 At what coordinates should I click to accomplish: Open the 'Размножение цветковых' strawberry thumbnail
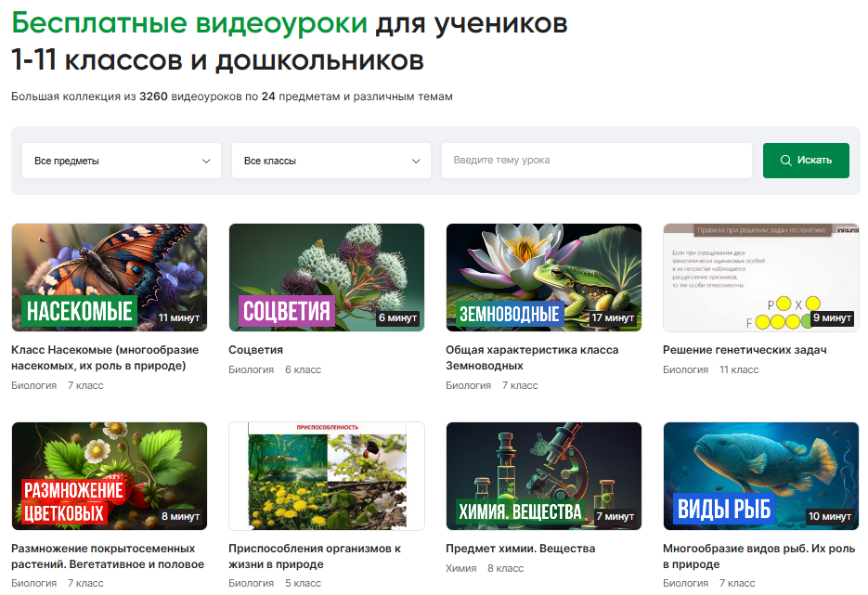[x=110, y=475]
